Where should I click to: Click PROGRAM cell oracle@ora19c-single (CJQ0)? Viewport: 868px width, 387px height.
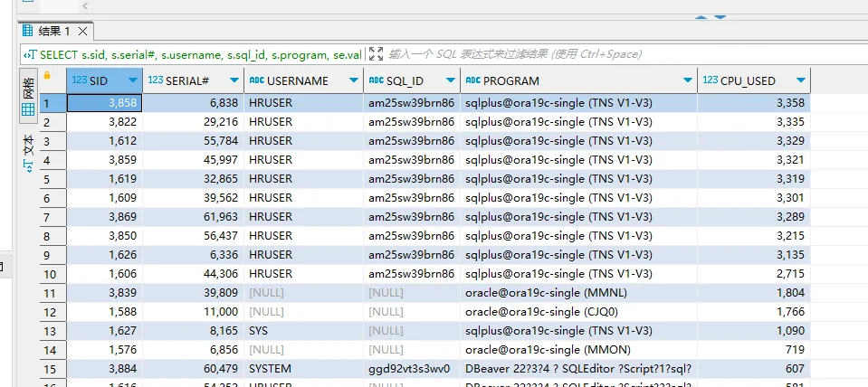578,312
